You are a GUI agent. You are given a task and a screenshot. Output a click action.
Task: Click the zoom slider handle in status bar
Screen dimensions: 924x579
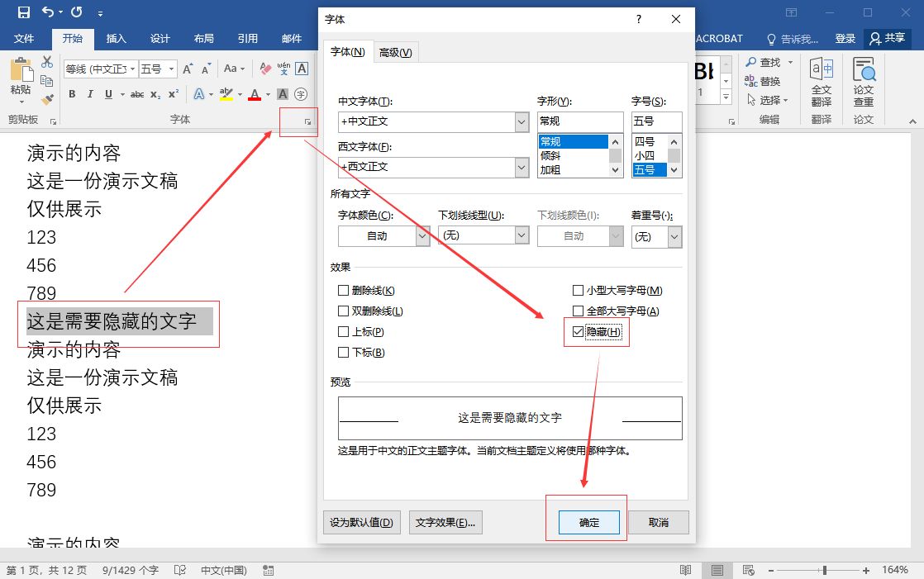click(825, 570)
